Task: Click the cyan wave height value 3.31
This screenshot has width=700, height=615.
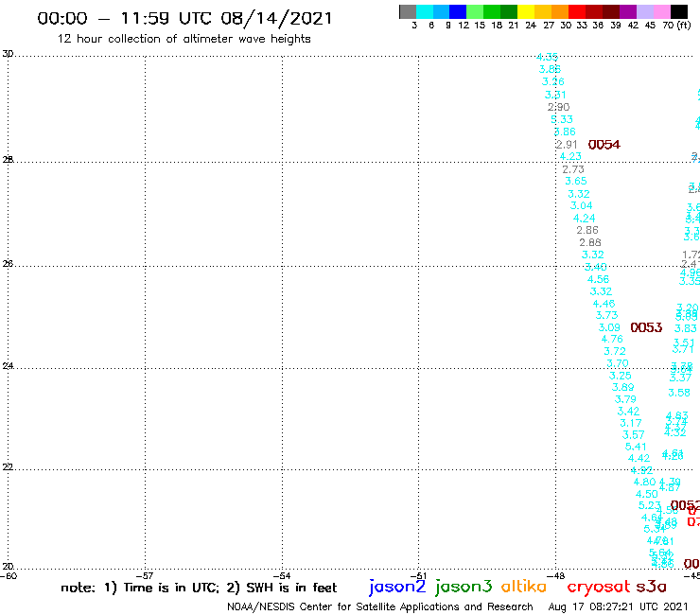Action: coord(555,95)
